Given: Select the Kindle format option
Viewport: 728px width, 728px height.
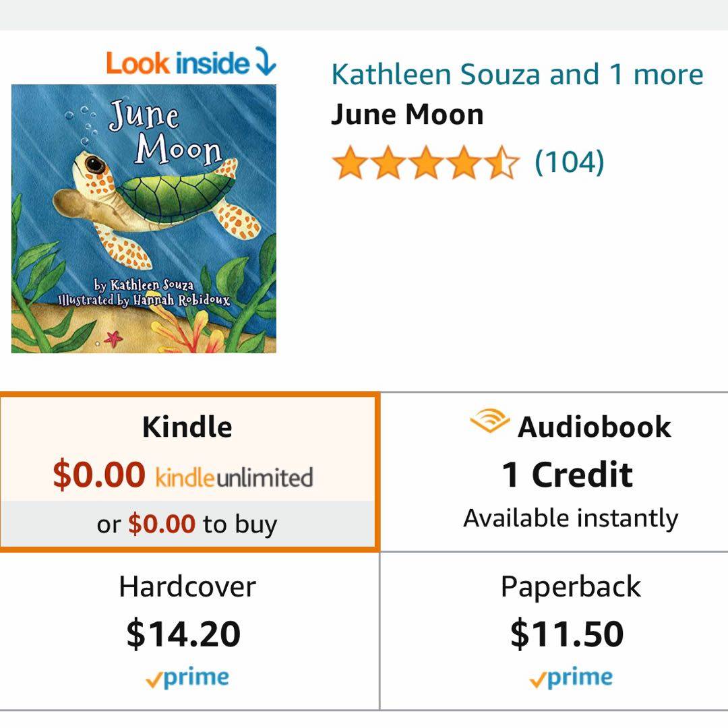Looking at the screenshot, I should tap(187, 427).
